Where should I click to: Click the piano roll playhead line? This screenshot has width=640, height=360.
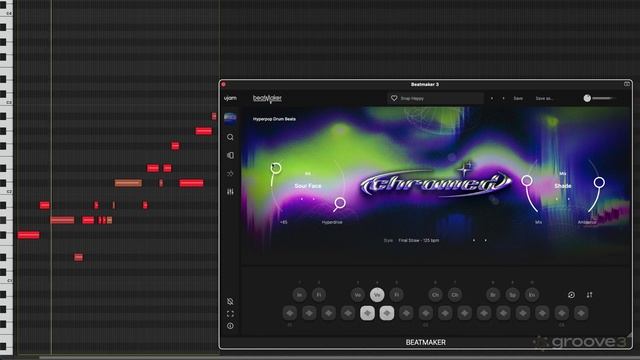(x=51, y=176)
